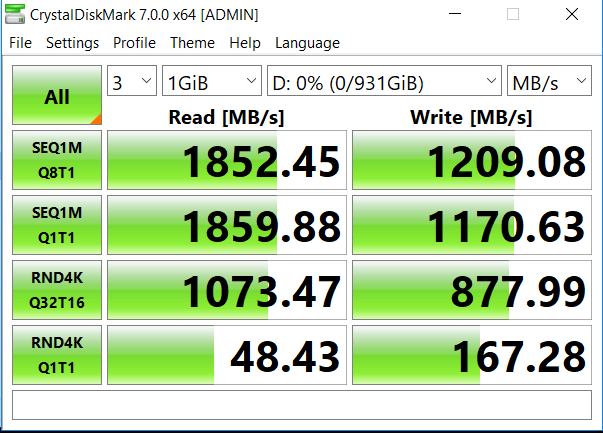Viewport: 603px width, 433px height.
Task: Close the CrystalDiskMark window
Action: point(572,14)
